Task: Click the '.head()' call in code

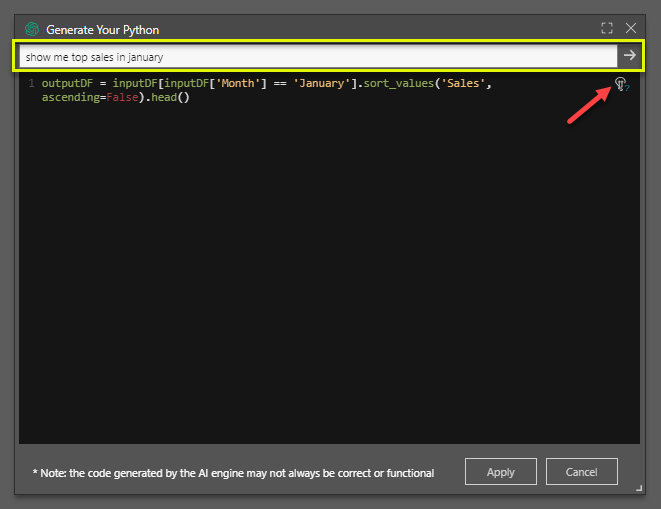Action: tap(168, 97)
